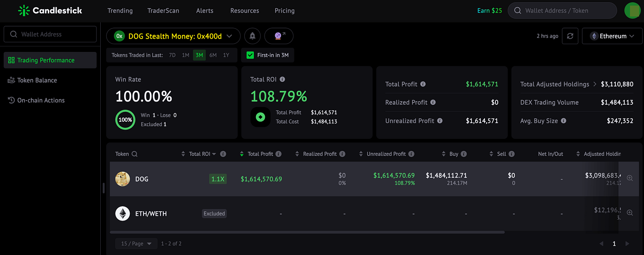Open the green user avatar menu
Image resolution: width=644 pixels, height=255 pixels.
click(632, 11)
